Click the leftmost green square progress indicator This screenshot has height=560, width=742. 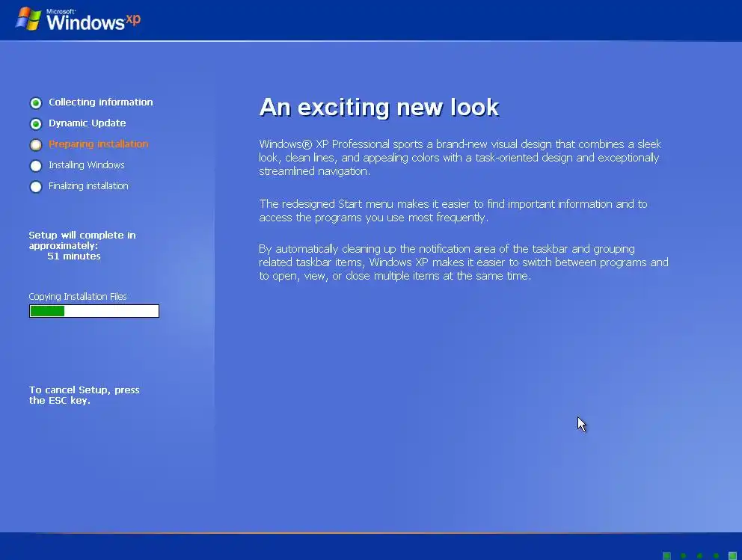[x=666, y=556]
